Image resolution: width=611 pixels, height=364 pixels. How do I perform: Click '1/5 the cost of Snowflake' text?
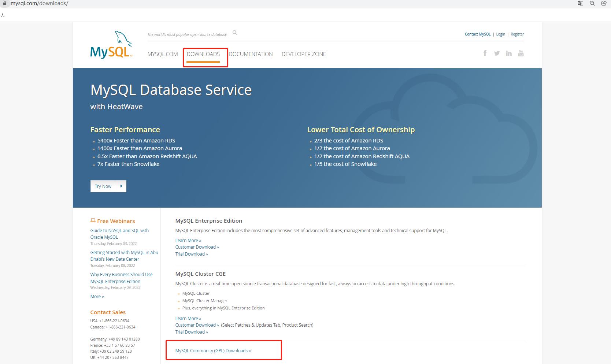coord(345,164)
